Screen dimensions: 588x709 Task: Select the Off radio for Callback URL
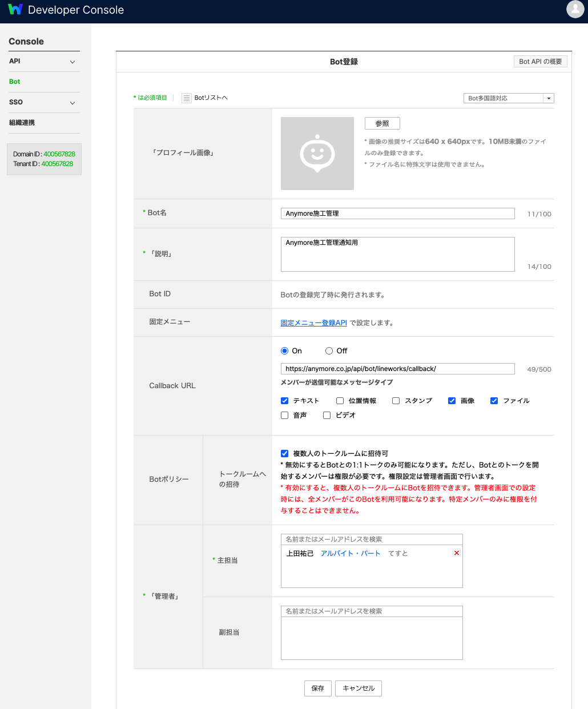click(x=328, y=351)
